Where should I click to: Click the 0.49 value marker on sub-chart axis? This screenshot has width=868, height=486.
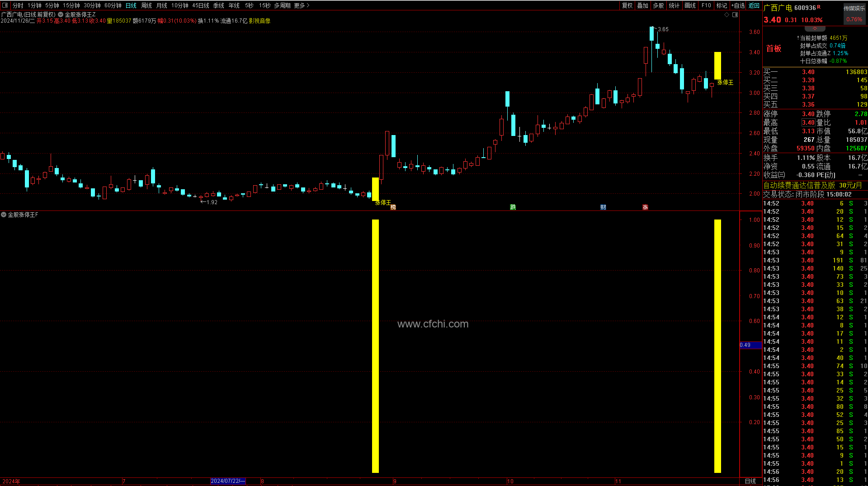(x=750, y=345)
